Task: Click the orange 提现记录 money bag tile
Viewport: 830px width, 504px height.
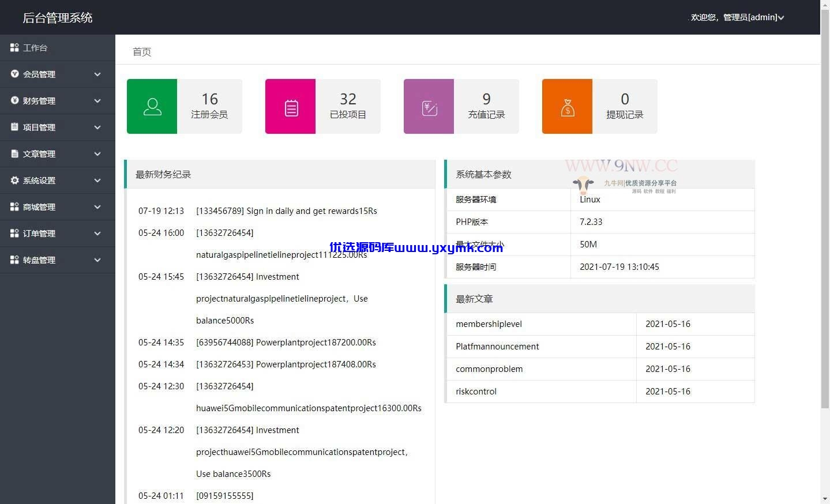Action: pyautogui.click(x=567, y=106)
